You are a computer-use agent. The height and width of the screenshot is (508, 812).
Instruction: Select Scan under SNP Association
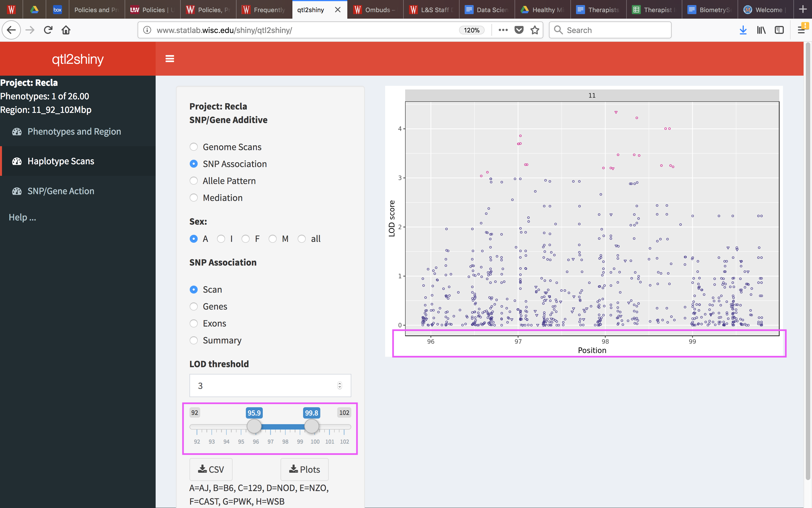194,289
